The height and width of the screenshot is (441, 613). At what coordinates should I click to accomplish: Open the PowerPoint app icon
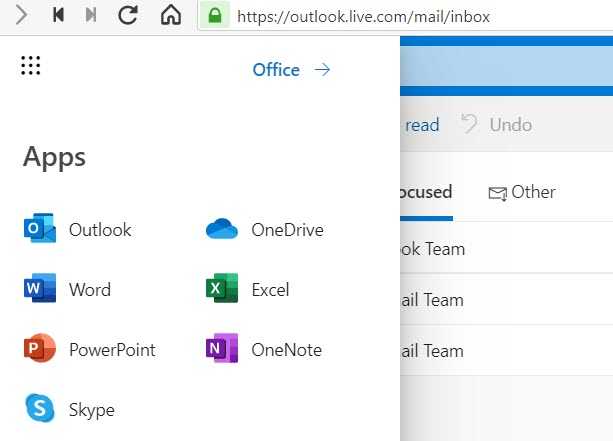point(40,348)
